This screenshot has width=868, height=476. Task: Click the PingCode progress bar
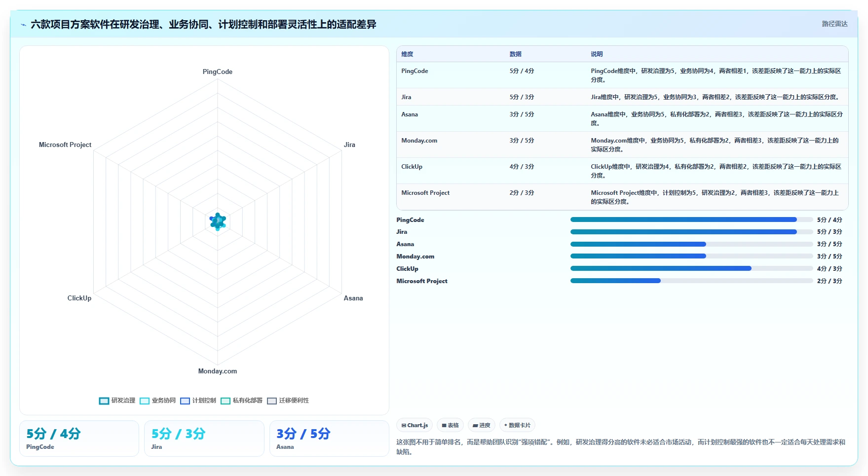(691, 220)
